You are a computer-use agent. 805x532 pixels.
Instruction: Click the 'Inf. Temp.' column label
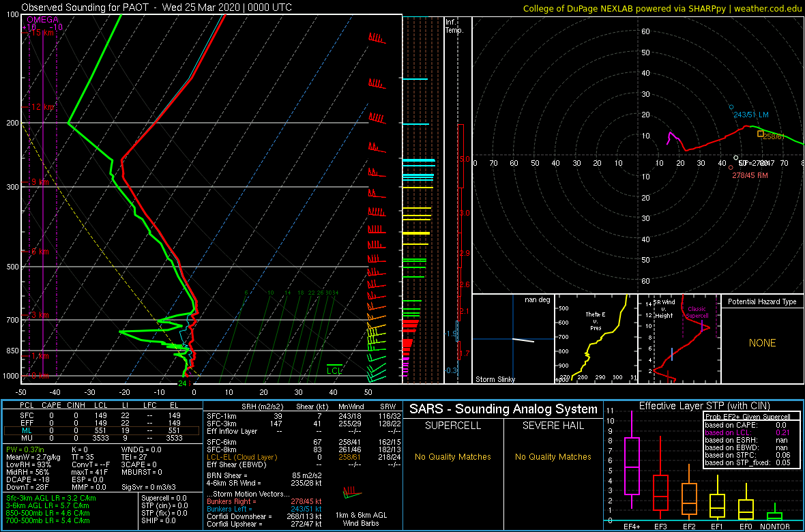[454, 26]
